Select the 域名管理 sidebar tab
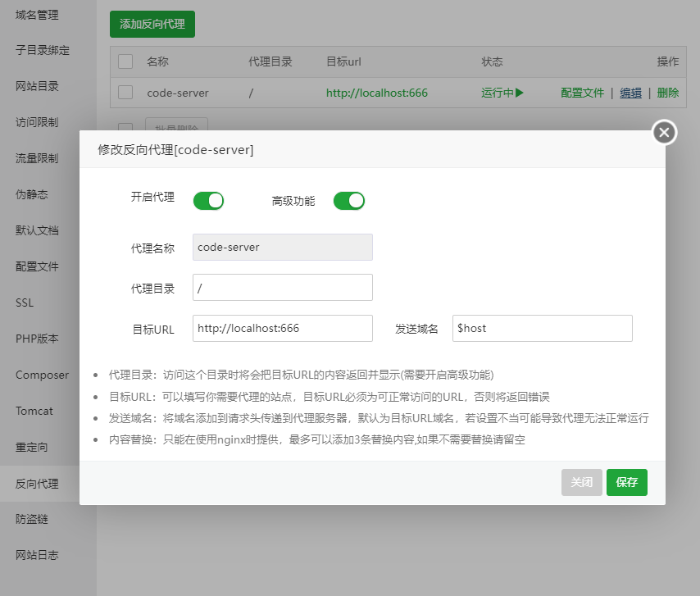The image size is (700, 596). pos(37,14)
